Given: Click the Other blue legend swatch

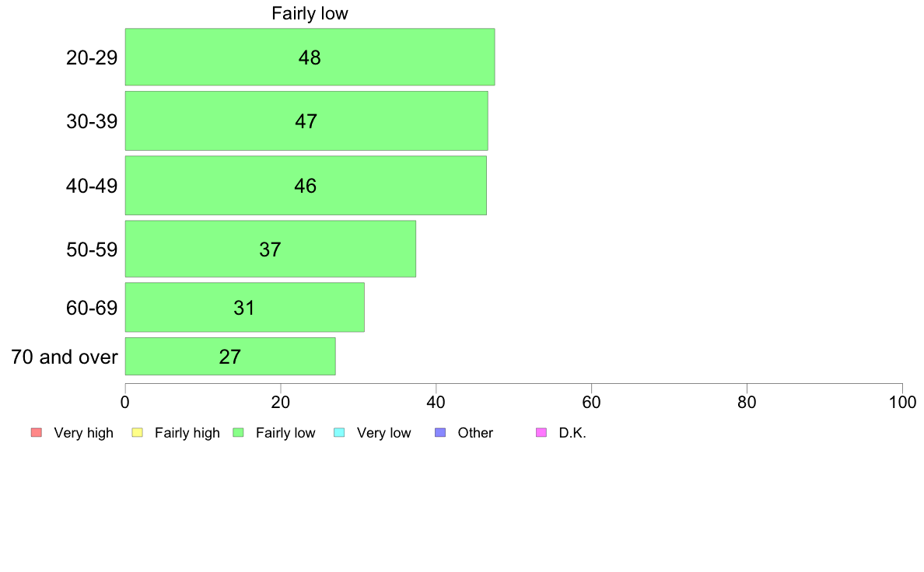Looking at the screenshot, I should click(440, 432).
